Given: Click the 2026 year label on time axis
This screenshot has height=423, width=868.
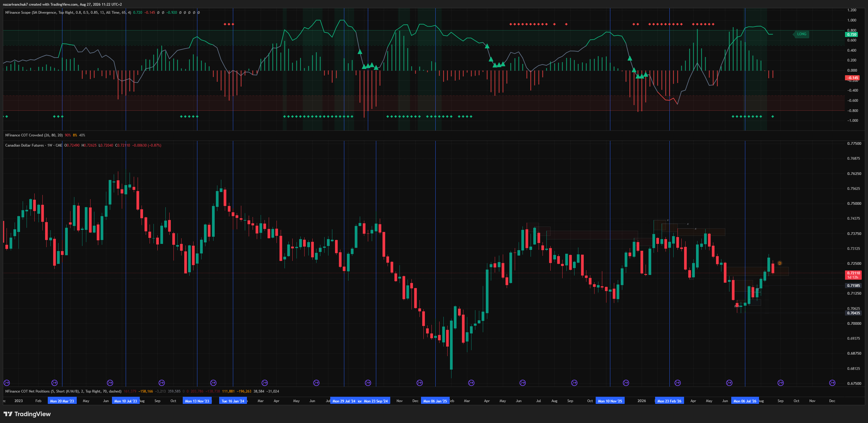Looking at the screenshot, I should 642,401.
